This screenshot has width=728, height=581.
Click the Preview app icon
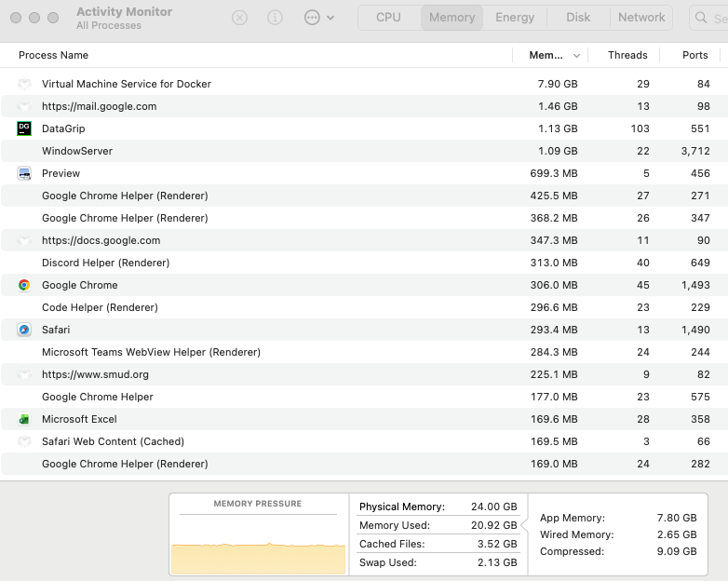point(24,173)
